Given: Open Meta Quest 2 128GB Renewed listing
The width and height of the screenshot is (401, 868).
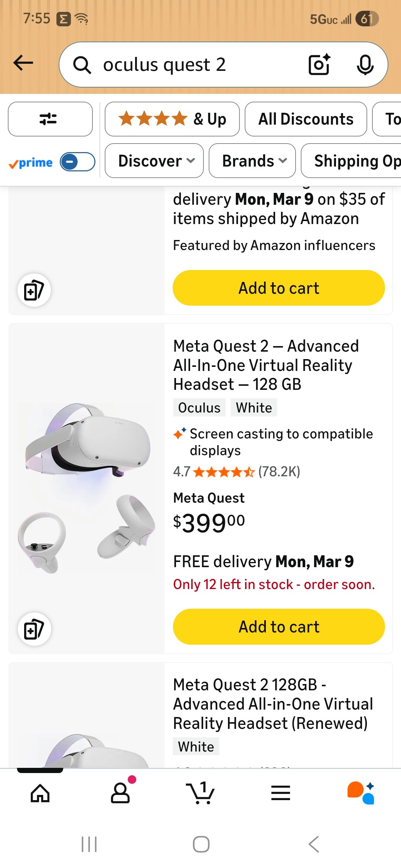Looking at the screenshot, I should [x=273, y=704].
